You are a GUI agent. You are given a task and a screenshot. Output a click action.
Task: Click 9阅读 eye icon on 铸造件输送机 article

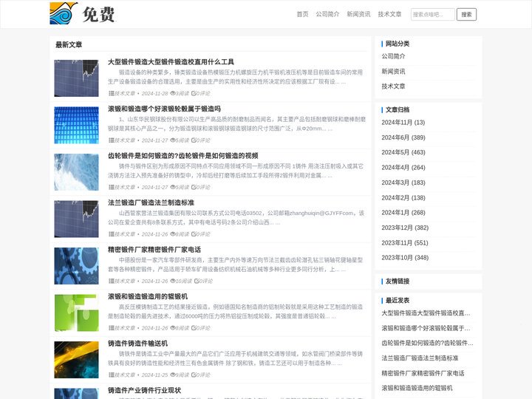[172, 375]
